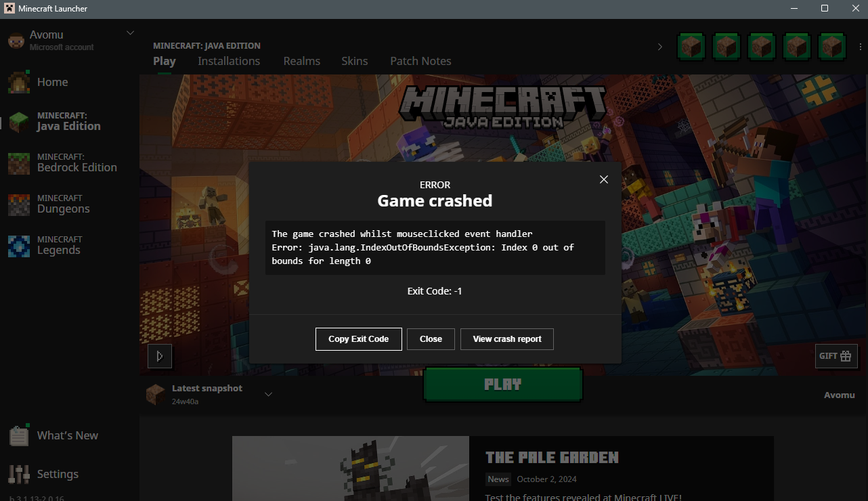Click the News tag label
Viewport: 868px width, 501px height.
click(498, 479)
